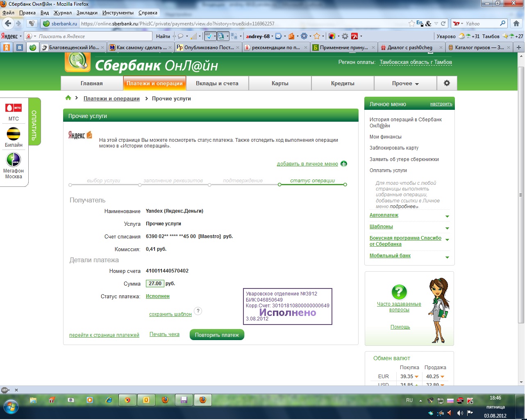This screenshot has height=420, width=527.
Task: Open the Журнал menu in Firefox
Action: point(63,13)
